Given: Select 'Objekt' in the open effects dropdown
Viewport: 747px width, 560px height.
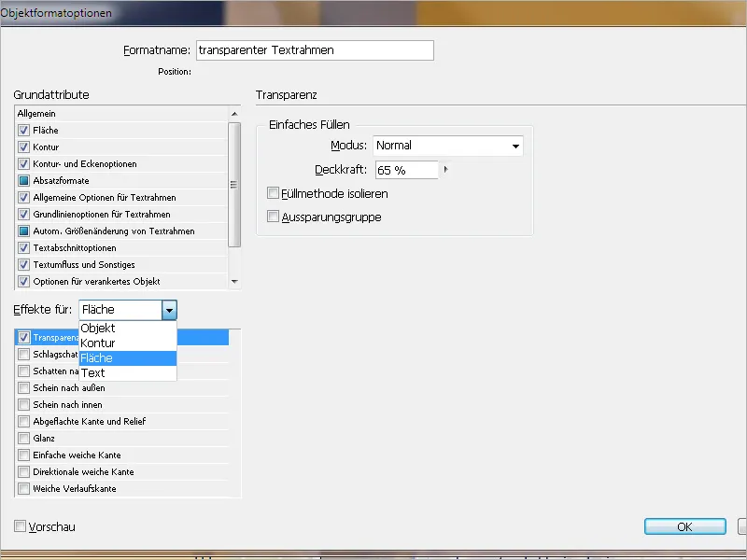Looking at the screenshot, I should (99, 328).
